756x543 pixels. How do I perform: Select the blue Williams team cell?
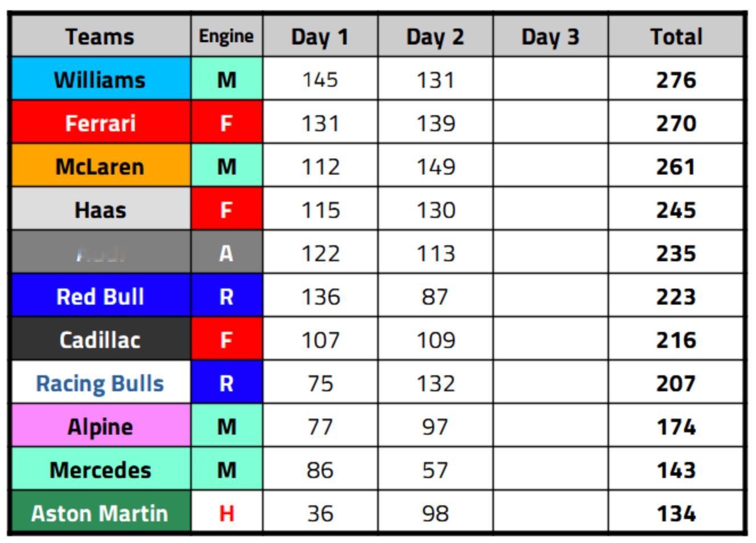click(100, 79)
